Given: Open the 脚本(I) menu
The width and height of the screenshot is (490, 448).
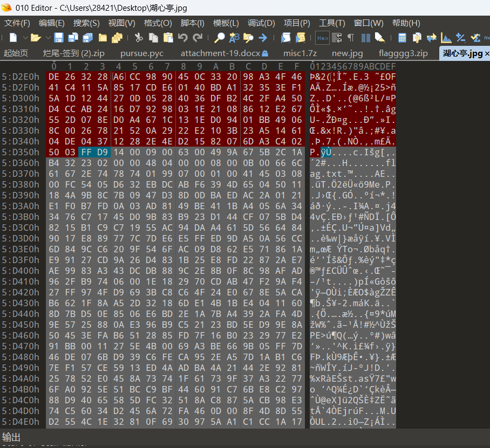Looking at the screenshot, I should [x=193, y=23].
